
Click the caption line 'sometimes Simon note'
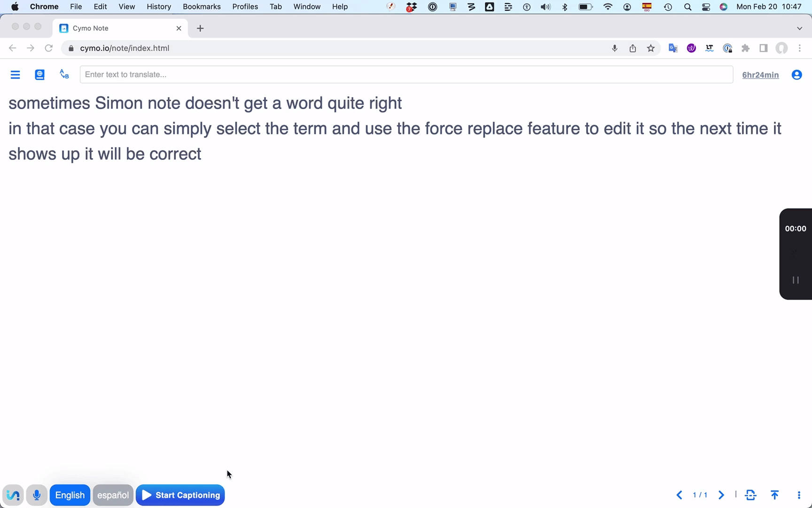(x=94, y=103)
